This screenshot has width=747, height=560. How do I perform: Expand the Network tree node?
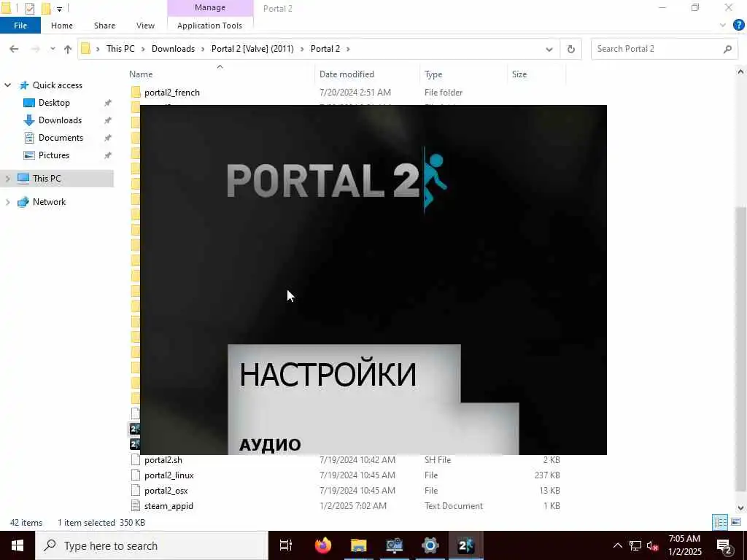tap(7, 202)
